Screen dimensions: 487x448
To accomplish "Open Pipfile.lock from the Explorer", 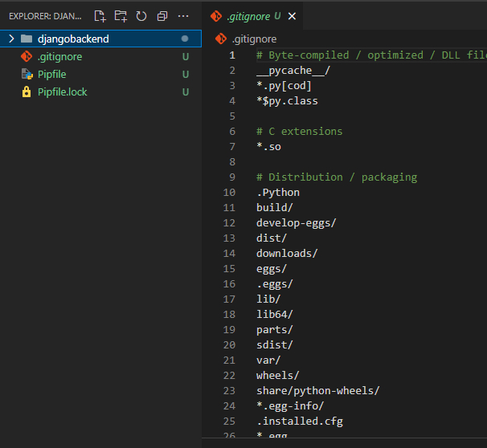I will [62, 92].
